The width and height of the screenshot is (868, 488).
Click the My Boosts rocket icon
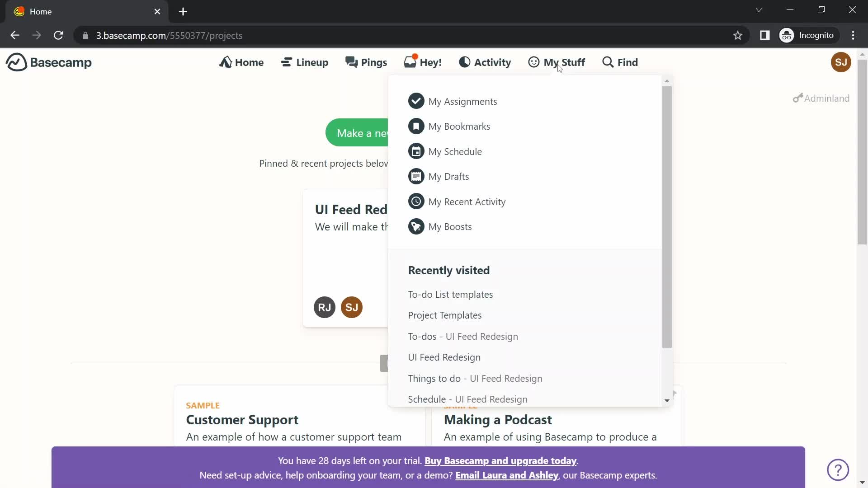[x=416, y=226]
